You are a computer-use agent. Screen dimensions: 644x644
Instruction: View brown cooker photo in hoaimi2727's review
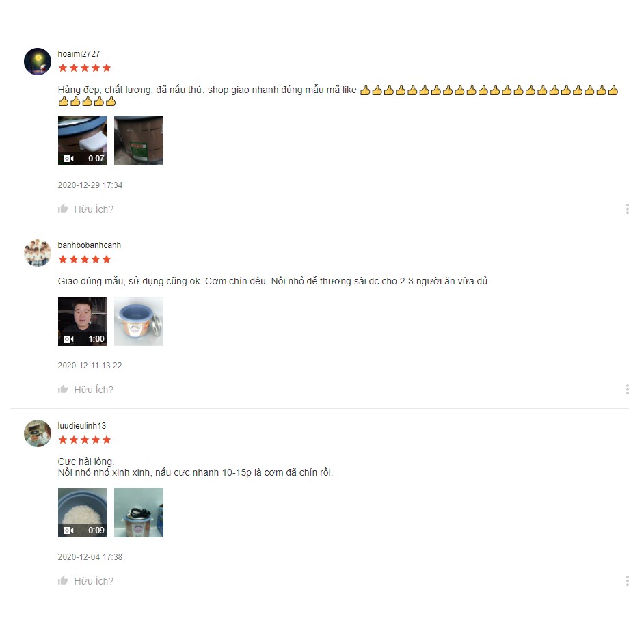click(139, 140)
